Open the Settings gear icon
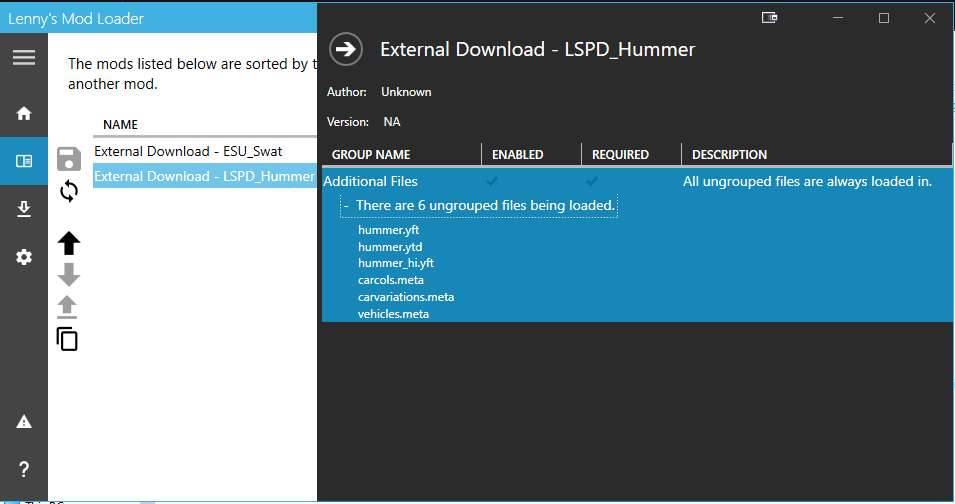The width and height of the screenshot is (955, 504). (x=24, y=257)
